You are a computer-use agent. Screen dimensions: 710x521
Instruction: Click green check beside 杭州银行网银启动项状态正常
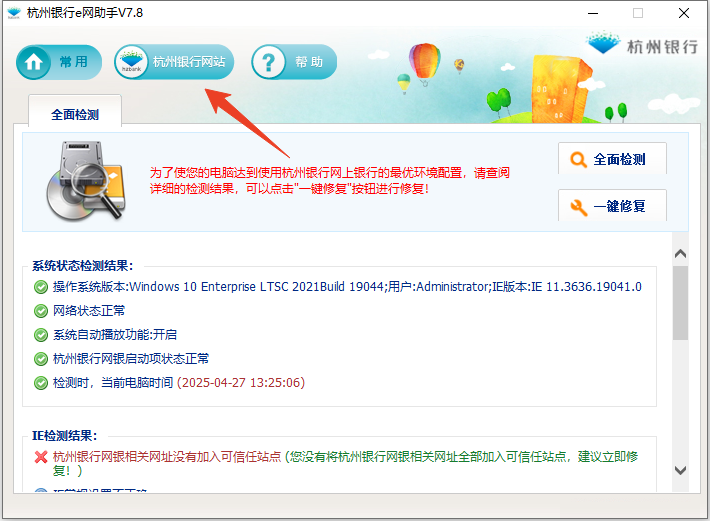41,359
